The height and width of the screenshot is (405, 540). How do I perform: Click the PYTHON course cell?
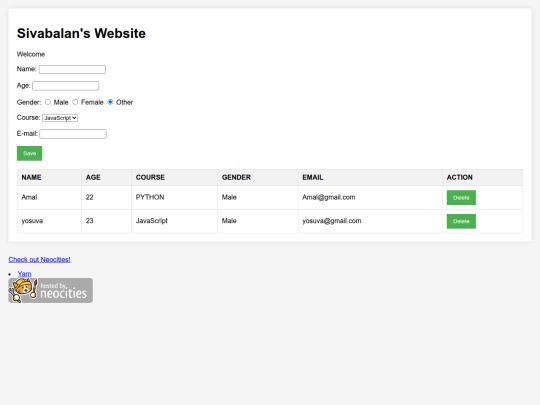[174, 197]
